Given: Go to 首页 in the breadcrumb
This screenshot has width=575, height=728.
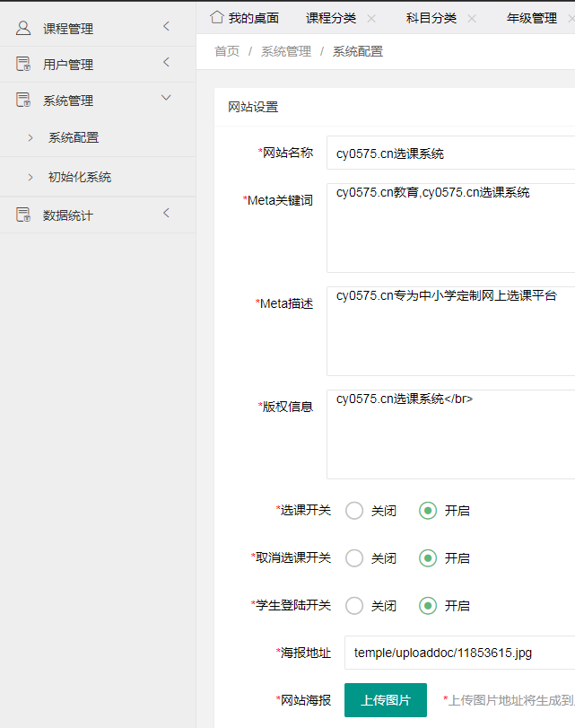Looking at the screenshot, I should (227, 51).
